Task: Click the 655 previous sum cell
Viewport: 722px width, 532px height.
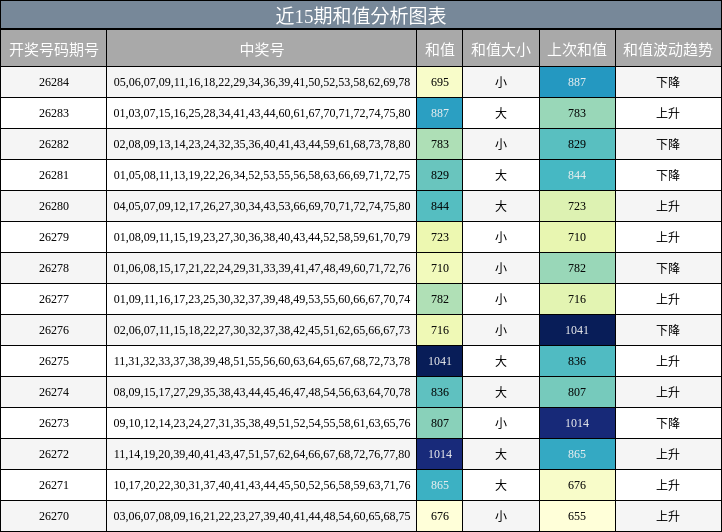Action: (577, 516)
